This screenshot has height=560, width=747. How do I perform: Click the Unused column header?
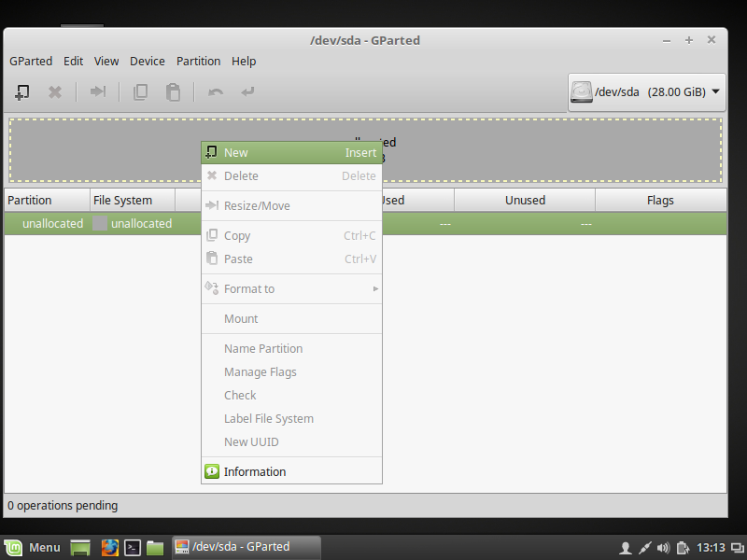525,201
